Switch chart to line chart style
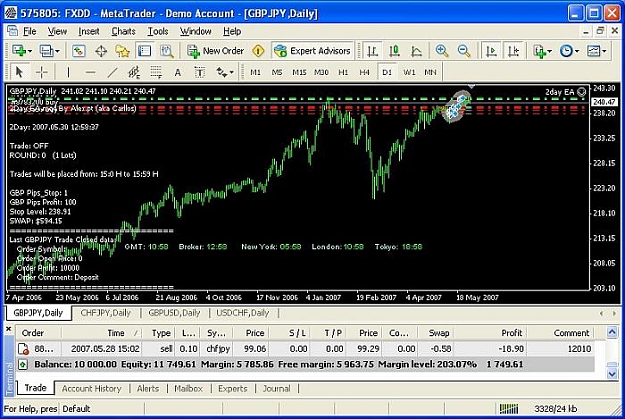Image resolution: width=625 pixels, height=419 pixels. click(x=417, y=51)
